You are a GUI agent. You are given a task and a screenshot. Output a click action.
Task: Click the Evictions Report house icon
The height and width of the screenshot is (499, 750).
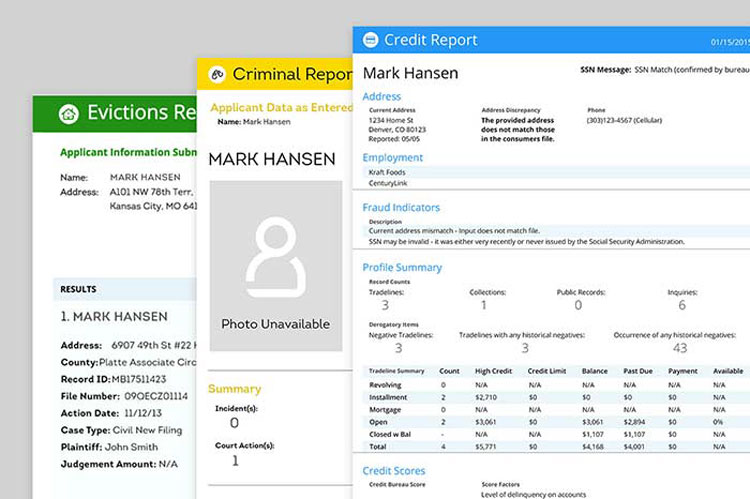[x=69, y=114]
